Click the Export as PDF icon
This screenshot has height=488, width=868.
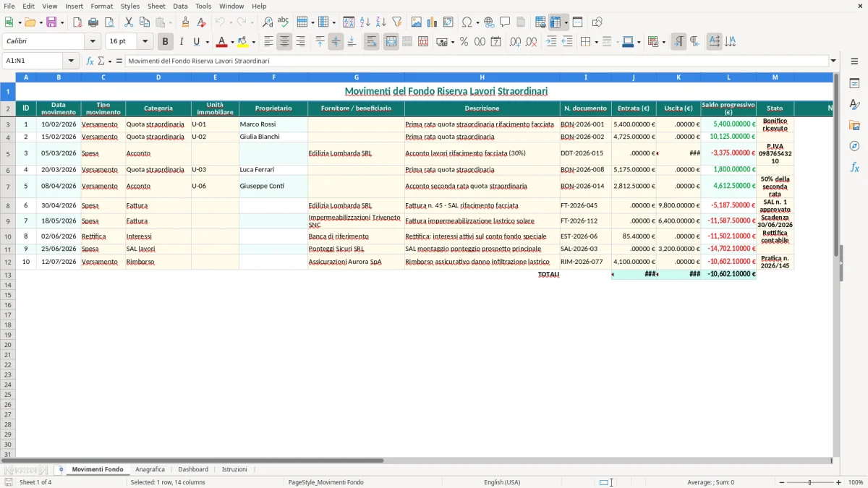tap(77, 22)
